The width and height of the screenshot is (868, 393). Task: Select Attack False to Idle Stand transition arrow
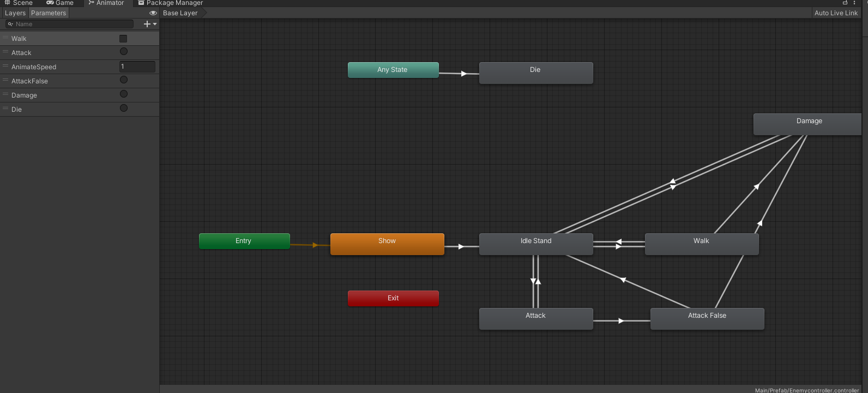point(623,280)
